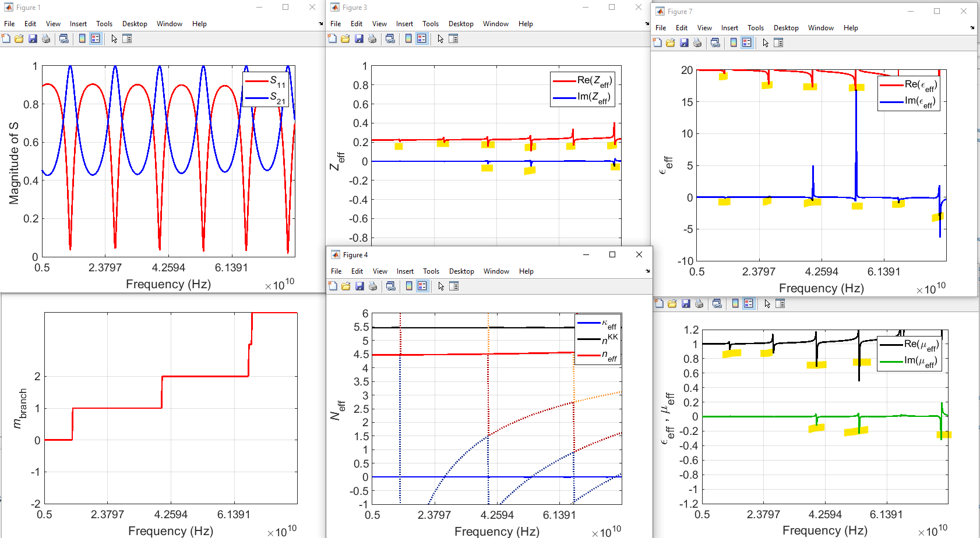Open Property Inspector icon in Figure 7
Screen dimensions: 980x538
pyautogui.click(x=778, y=43)
